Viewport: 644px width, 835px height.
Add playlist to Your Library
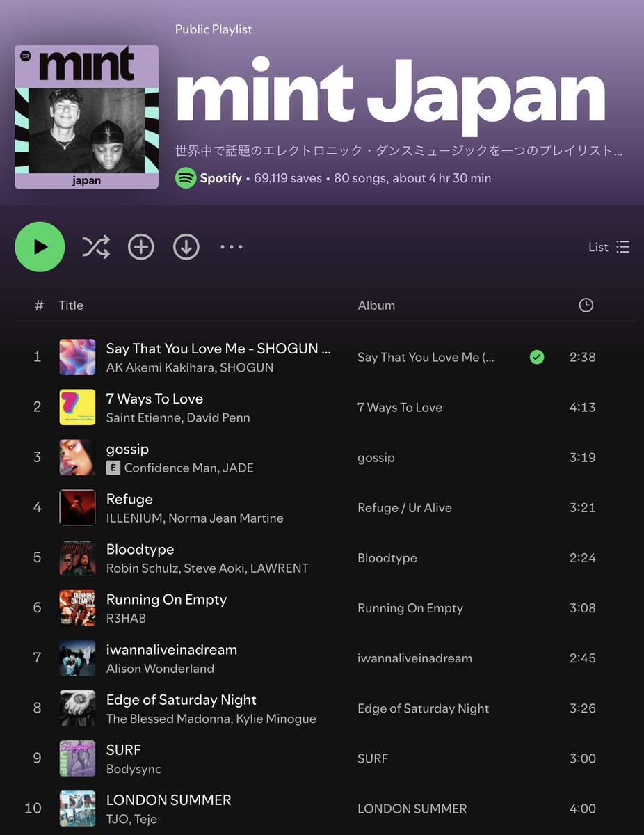point(141,247)
